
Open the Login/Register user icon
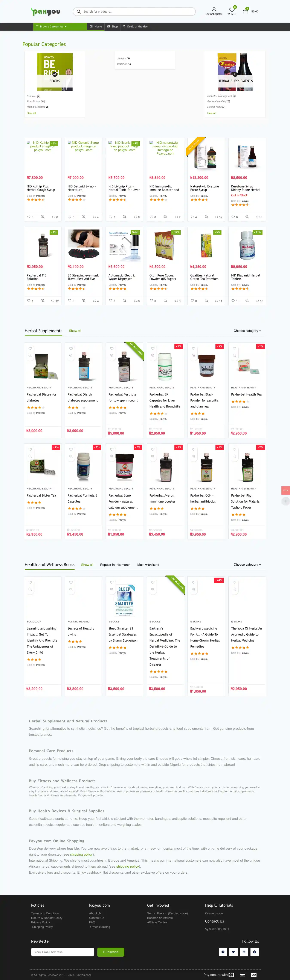(214, 9)
